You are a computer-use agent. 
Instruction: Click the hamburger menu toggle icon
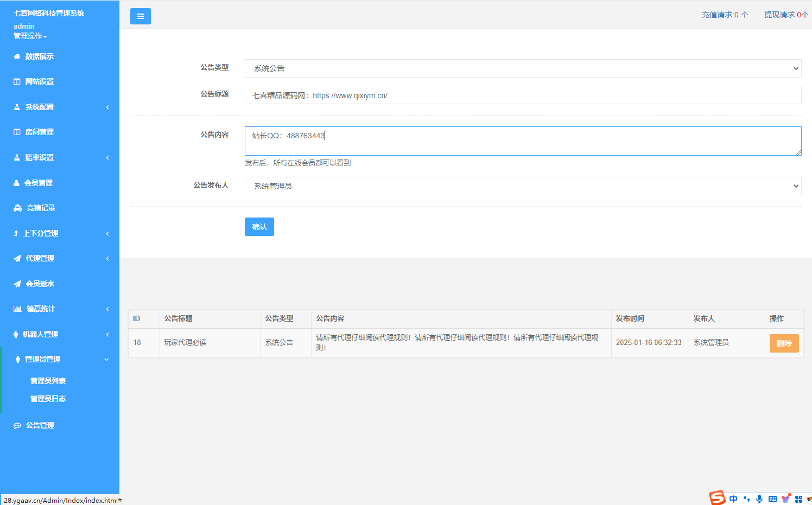click(140, 16)
